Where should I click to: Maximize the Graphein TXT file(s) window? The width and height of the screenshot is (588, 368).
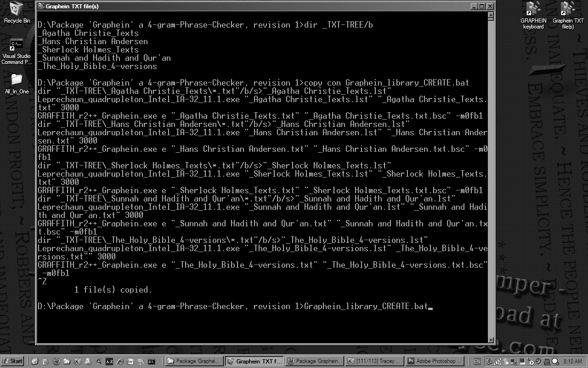click(482, 6)
